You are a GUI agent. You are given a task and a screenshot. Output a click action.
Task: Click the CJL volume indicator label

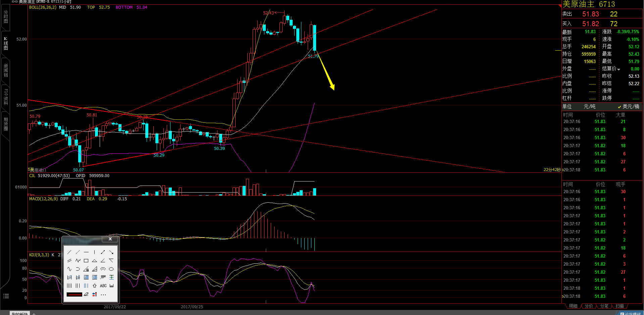[x=32, y=176]
